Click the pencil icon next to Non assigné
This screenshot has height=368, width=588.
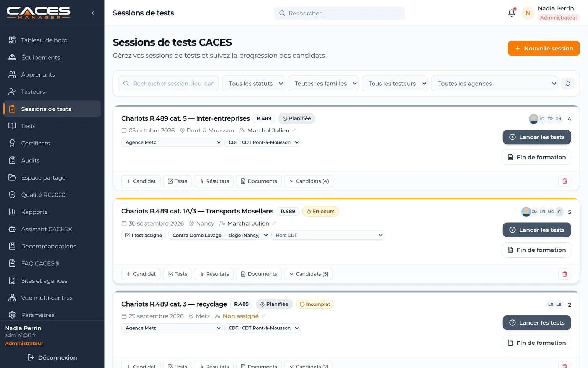tap(263, 316)
